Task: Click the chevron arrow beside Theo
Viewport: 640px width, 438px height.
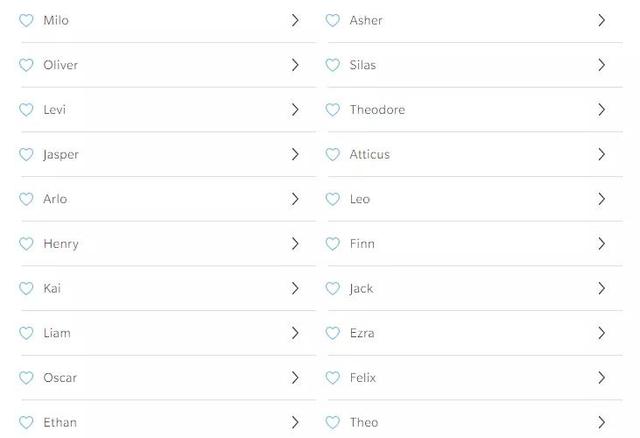Action: (601, 422)
